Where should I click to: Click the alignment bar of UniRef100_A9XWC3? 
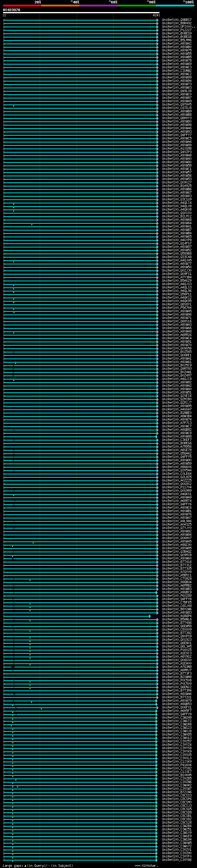pyautogui.click(x=81, y=67)
